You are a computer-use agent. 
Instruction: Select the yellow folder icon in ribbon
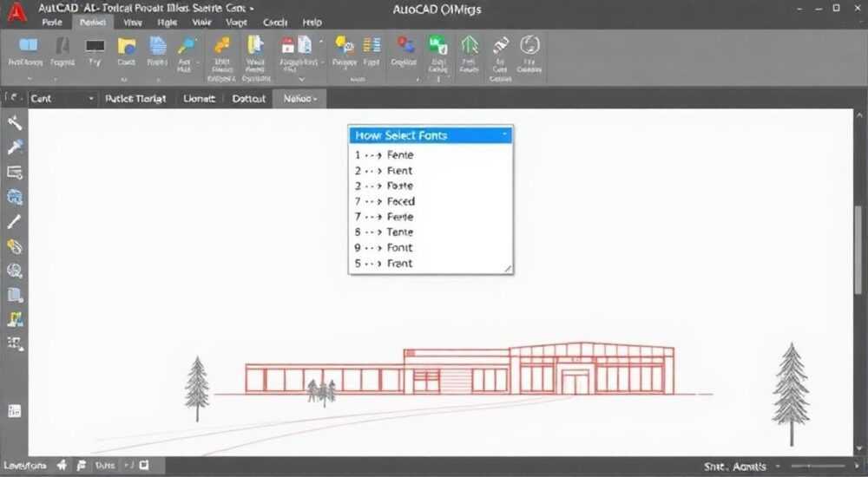(126, 47)
